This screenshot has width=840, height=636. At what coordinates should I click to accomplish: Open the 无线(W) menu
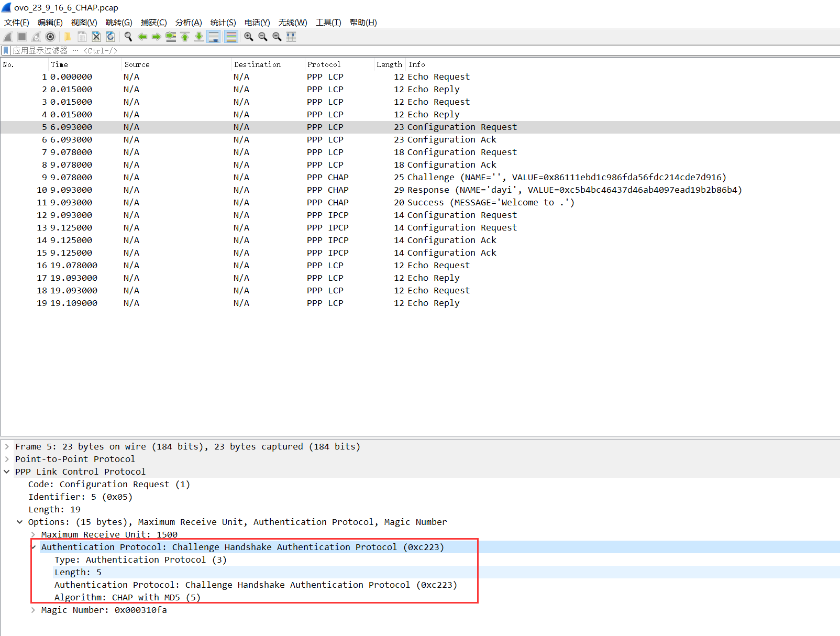293,23
